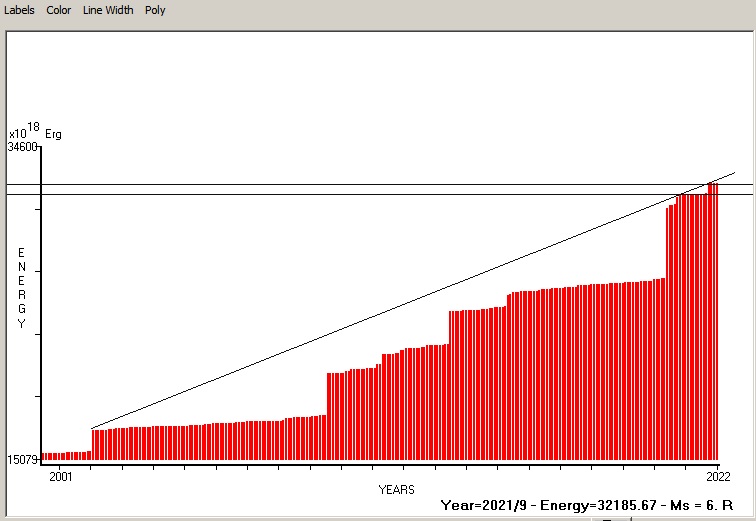Click the shortest red bar near 2001
The image size is (756, 521).
pyautogui.click(x=47, y=456)
